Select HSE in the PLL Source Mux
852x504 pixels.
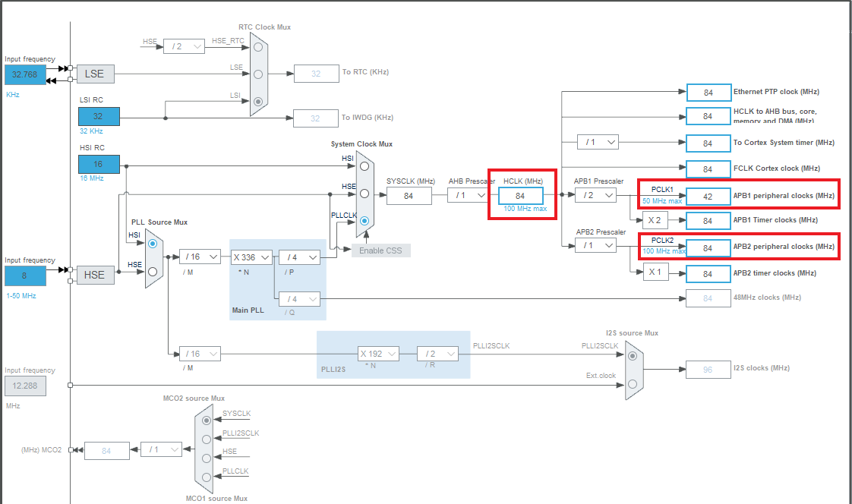[x=152, y=271]
